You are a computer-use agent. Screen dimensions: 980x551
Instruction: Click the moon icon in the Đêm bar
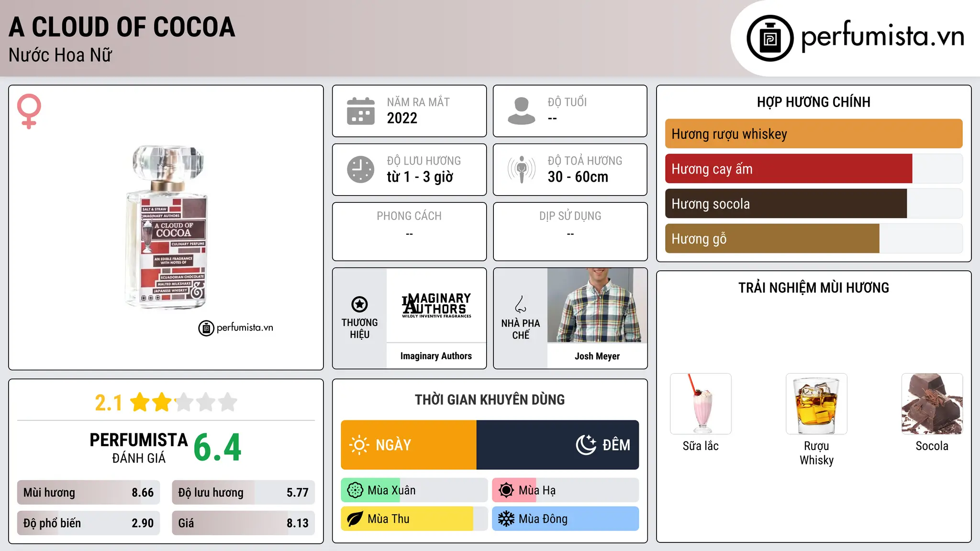(586, 445)
